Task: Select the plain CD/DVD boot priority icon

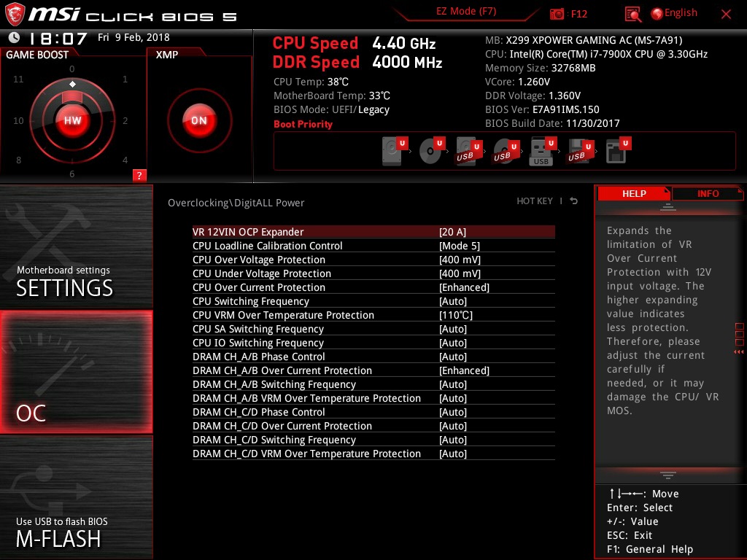Action: pos(432,150)
